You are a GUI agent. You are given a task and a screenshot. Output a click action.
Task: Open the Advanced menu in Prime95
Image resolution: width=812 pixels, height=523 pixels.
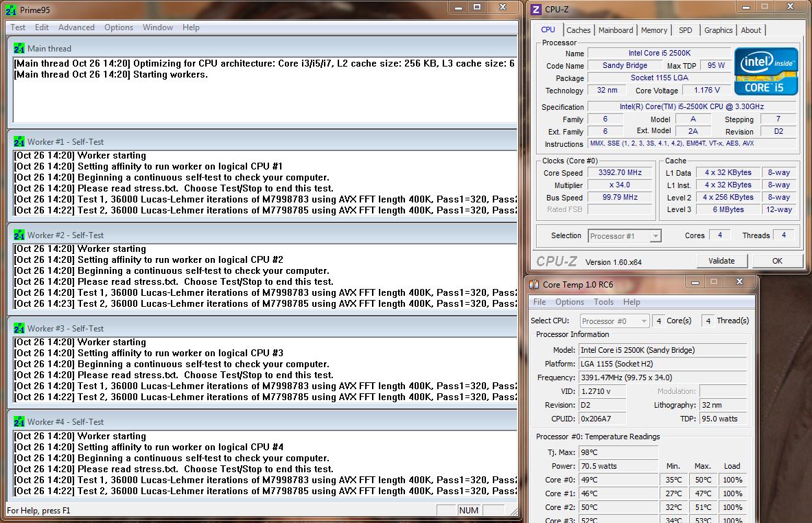pos(76,27)
